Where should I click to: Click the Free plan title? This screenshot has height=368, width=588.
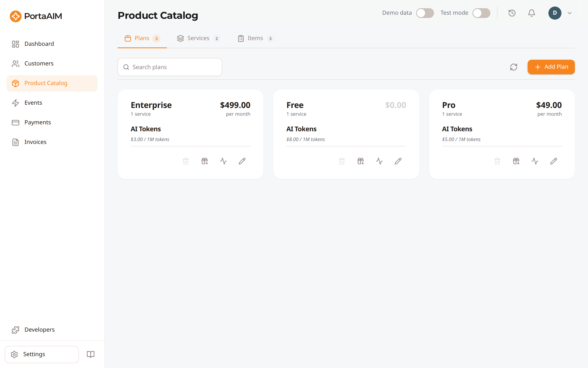tap(295, 105)
